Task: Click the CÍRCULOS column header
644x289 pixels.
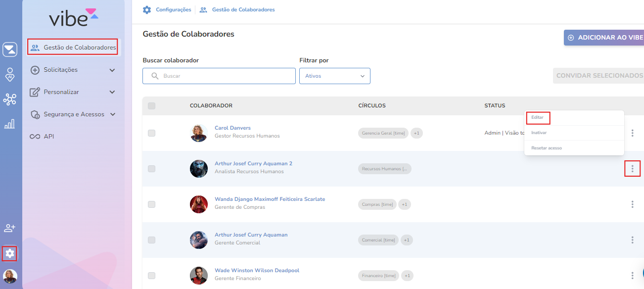Action: (372, 106)
